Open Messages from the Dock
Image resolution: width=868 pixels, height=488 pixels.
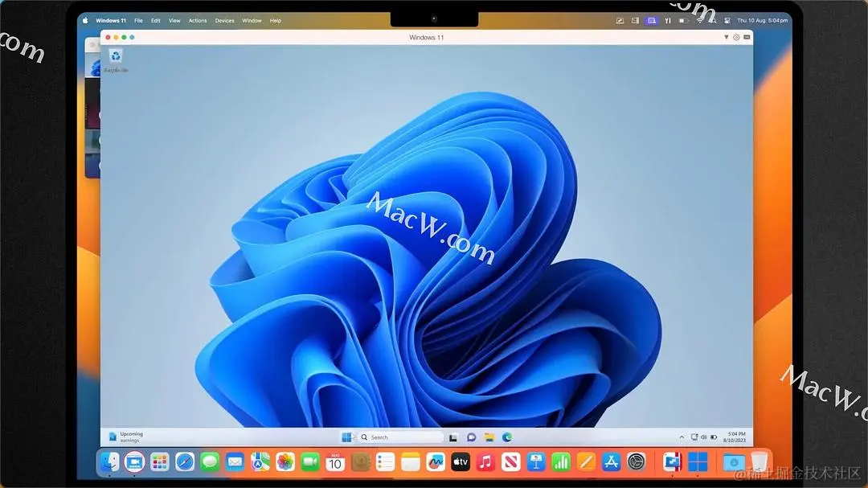[210, 461]
